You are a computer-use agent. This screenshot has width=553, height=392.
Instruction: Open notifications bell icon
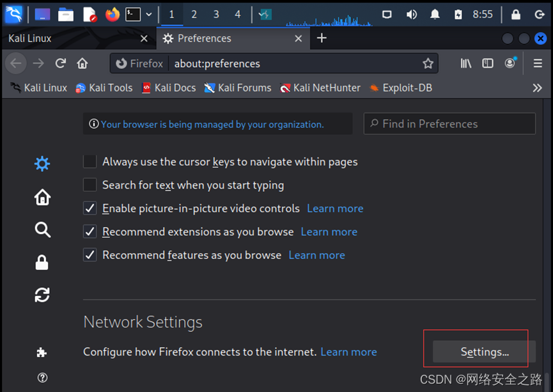tap(435, 15)
